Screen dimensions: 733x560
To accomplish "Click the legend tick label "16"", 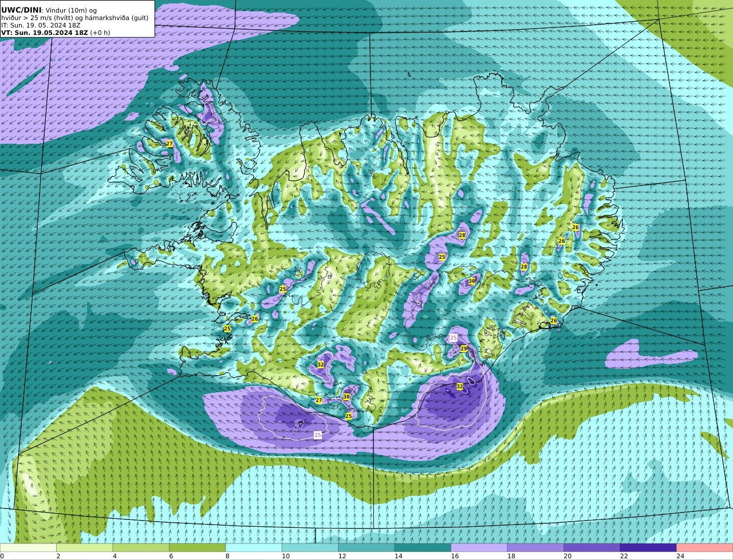I will [x=455, y=556].
